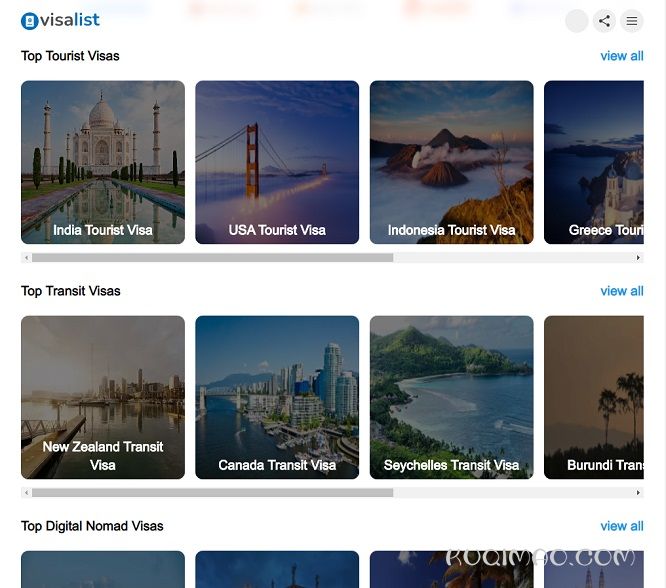Image resolution: width=666 pixels, height=588 pixels.
Task: Click the visalist logo icon
Action: tap(29, 20)
